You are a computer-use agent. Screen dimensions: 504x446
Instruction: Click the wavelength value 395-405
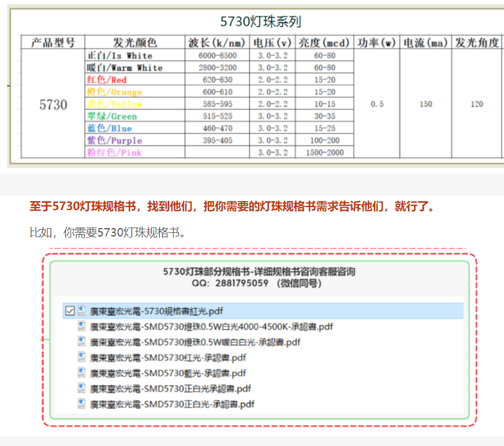(218, 140)
